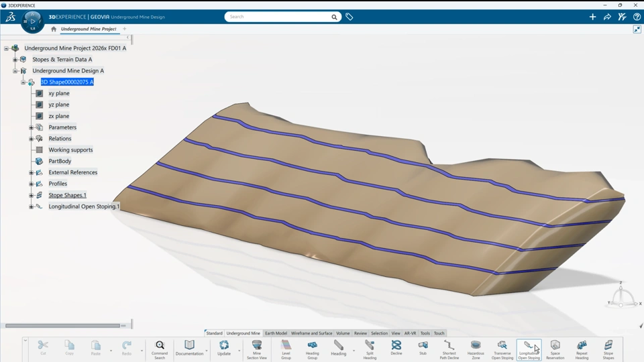
Task: Switch to the Standard tab
Action: (x=214, y=333)
